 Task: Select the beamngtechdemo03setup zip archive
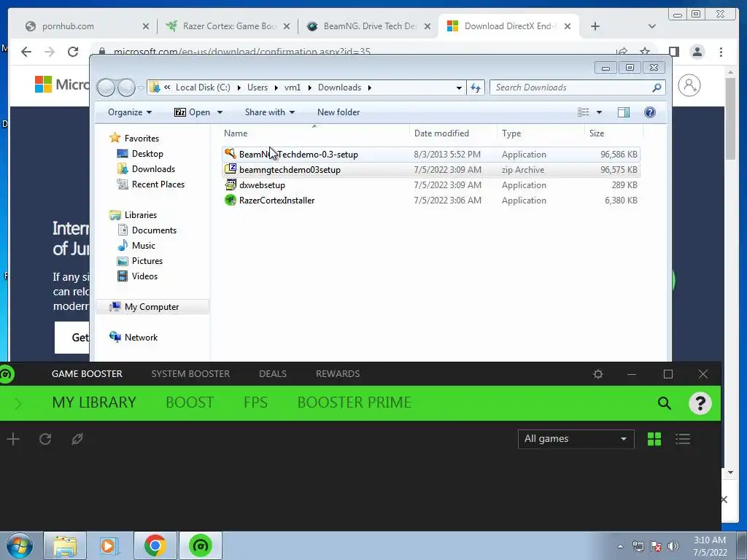click(430, 169)
